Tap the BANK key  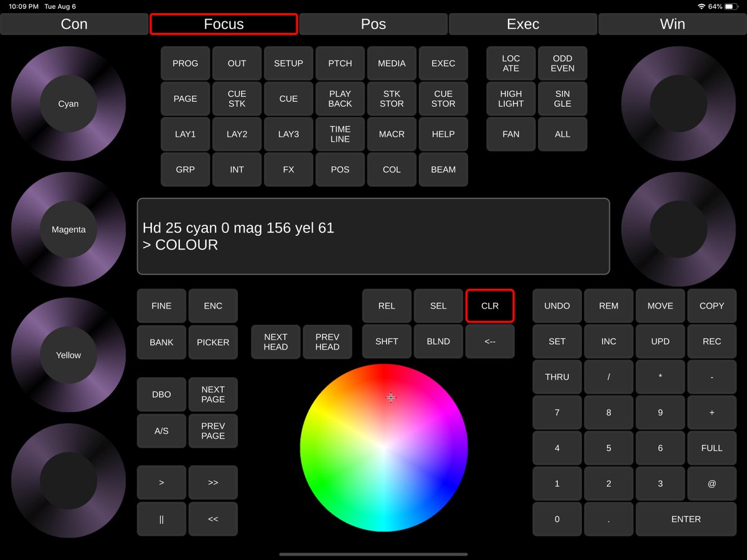point(162,342)
